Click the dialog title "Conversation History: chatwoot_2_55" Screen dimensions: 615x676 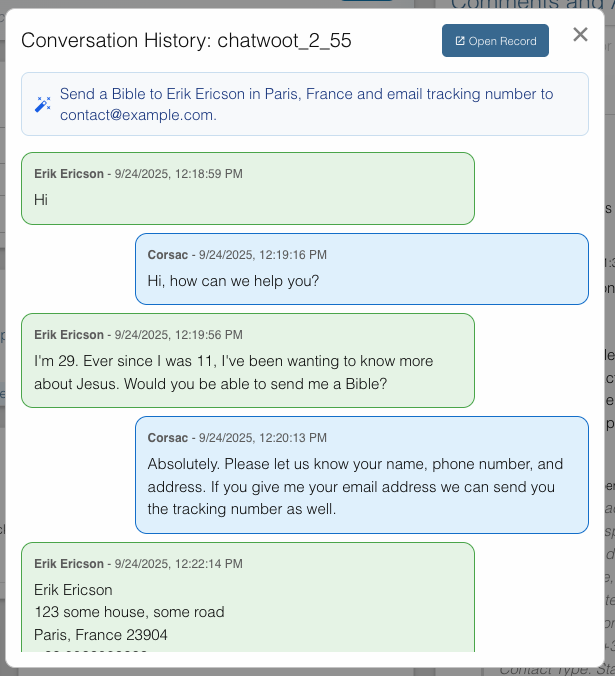(186, 41)
